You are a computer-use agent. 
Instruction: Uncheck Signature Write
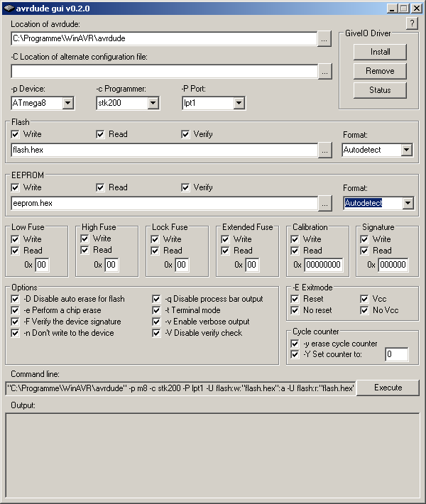point(364,239)
